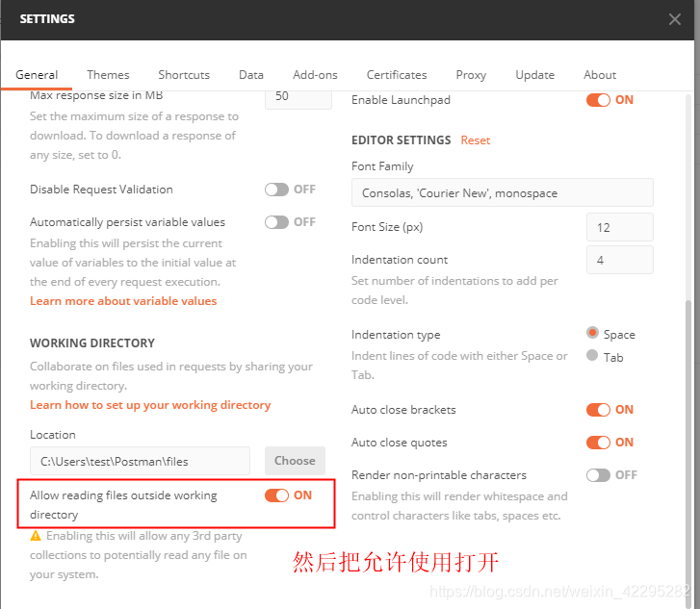Image resolution: width=700 pixels, height=609 pixels.
Task: Open the General tab
Action: point(37,74)
